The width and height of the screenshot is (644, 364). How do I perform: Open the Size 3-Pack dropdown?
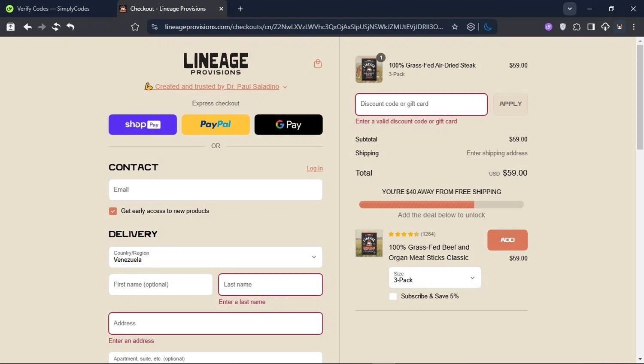pos(434,277)
